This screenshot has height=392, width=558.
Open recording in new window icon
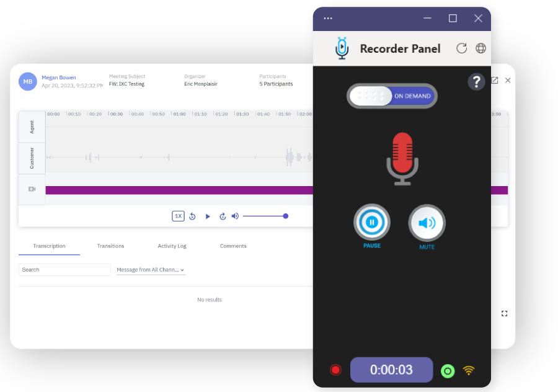tap(495, 81)
